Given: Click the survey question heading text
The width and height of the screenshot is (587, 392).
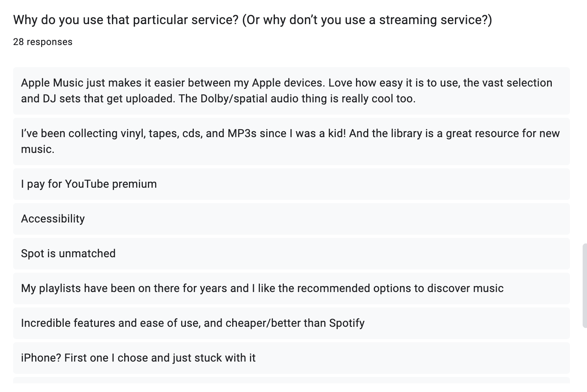Looking at the screenshot, I should coord(252,20).
